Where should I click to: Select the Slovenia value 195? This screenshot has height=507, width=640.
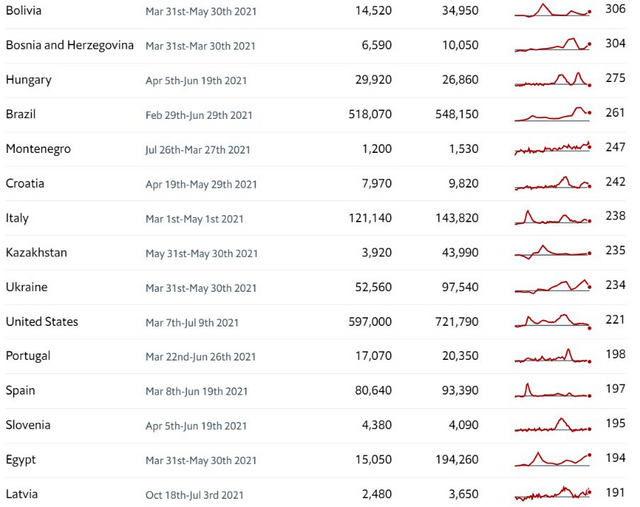point(615,423)
